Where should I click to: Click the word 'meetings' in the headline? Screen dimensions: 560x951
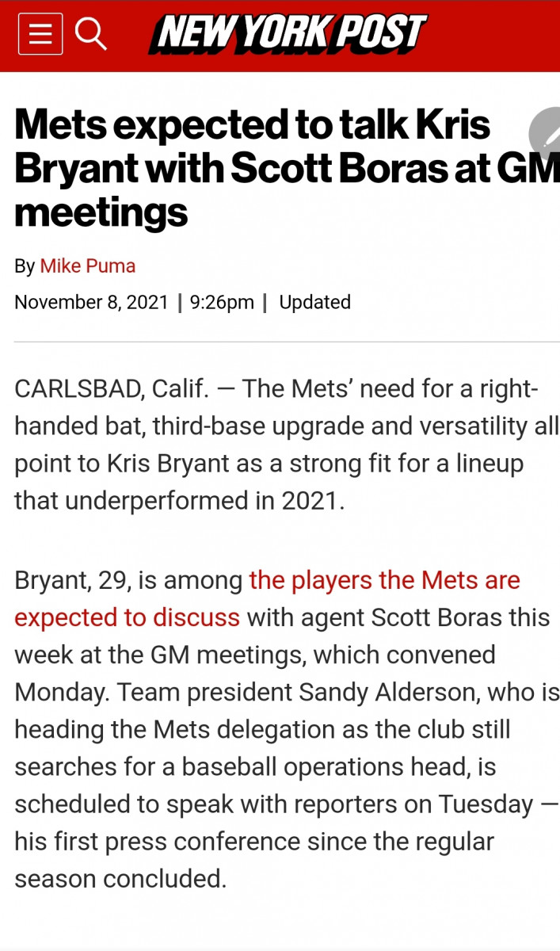[101, 212]
